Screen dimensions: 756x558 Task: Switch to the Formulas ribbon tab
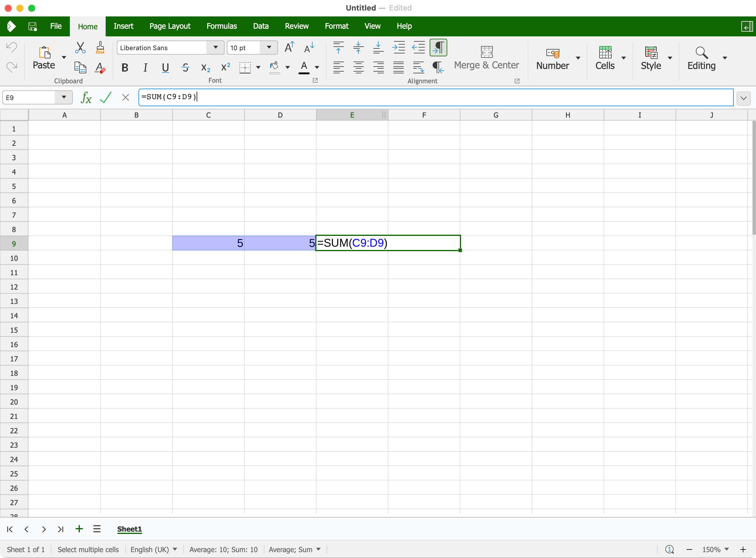coord(222,26)
